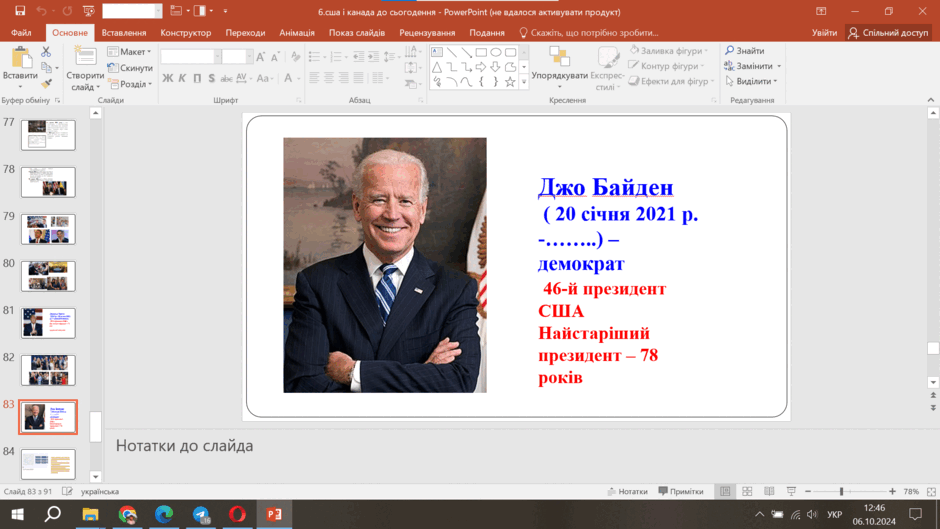Decrease font size with smaller A icon
This screenshot has width=940, height=529.
point(275,57)
